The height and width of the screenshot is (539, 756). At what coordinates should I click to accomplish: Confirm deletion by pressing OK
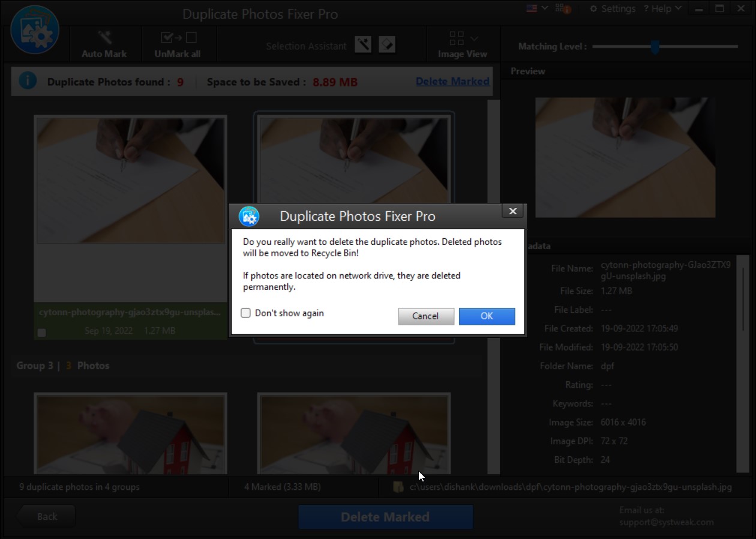(x=487, y=316)
